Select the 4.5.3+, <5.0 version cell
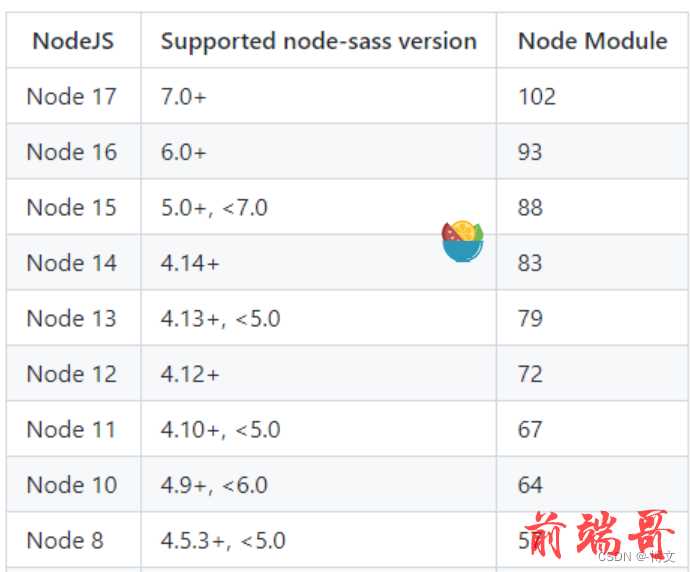691x572 pixels. pos(223,541)
